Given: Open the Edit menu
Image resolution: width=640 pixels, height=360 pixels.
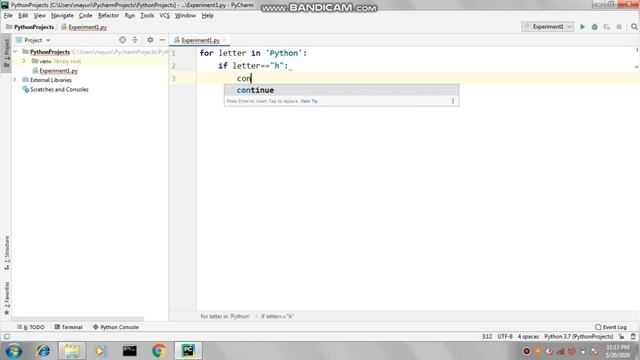Looking at the screenshot, I should pyautogui.click(x=23, y=16).
